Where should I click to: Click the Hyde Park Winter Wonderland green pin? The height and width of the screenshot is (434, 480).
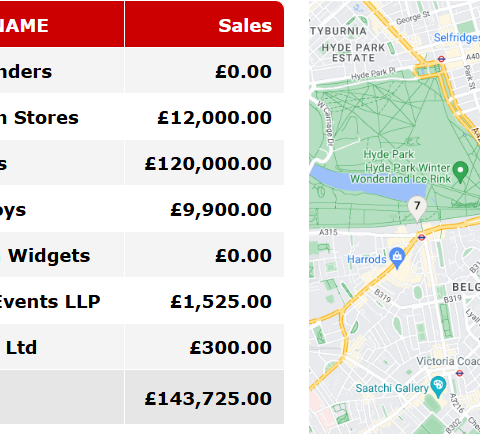(x=460, y=172)
